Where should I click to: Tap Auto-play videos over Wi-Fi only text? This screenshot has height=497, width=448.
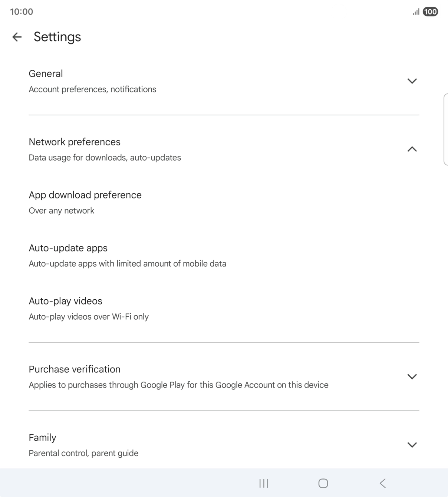point(88,316)
